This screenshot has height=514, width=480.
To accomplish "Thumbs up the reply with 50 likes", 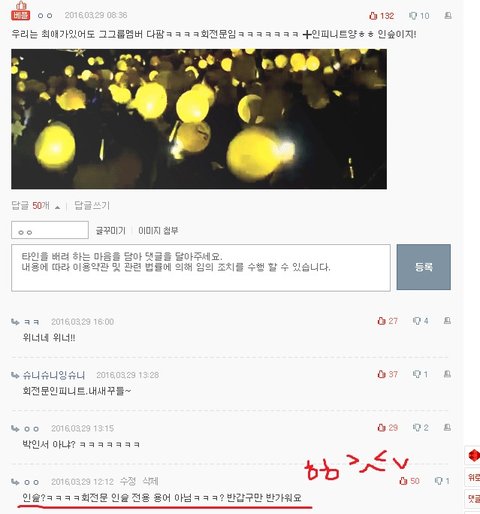I will pos(409,481).
